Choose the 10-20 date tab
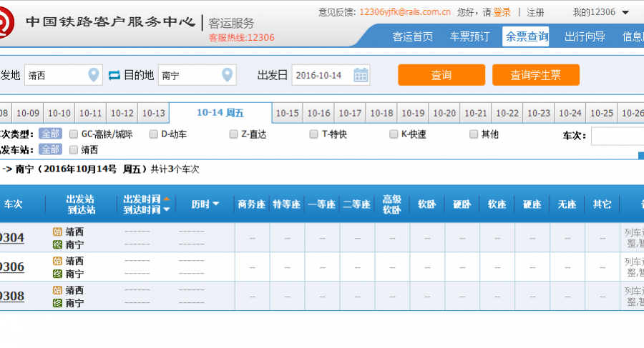The width and height of the screenshot is (644, 348). (444, 113)
